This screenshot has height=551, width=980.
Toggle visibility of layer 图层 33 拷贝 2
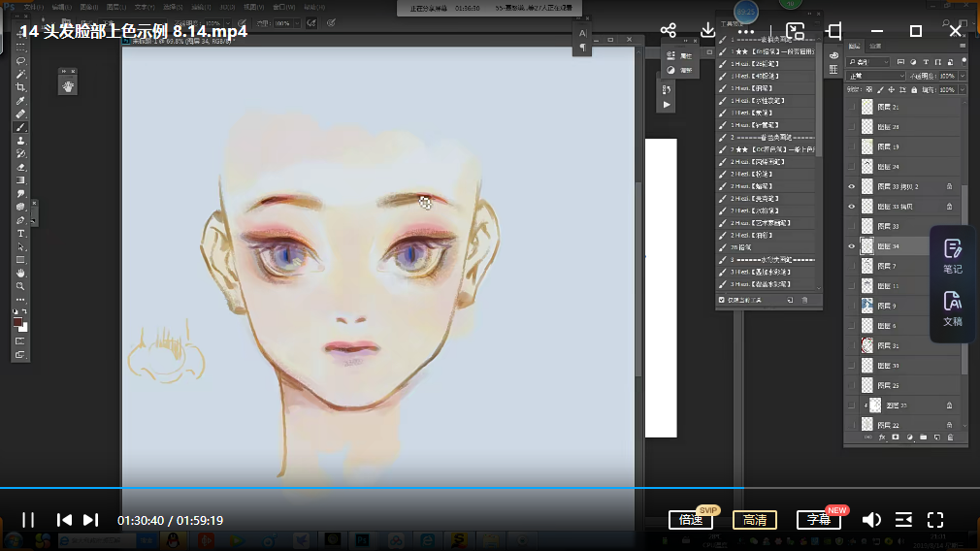(x=851, y=187)
